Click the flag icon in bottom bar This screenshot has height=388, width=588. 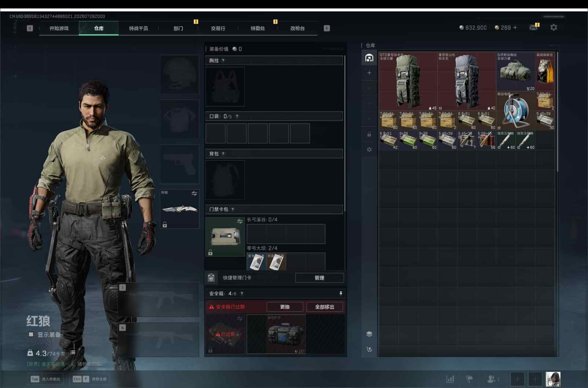click(469, 379)
